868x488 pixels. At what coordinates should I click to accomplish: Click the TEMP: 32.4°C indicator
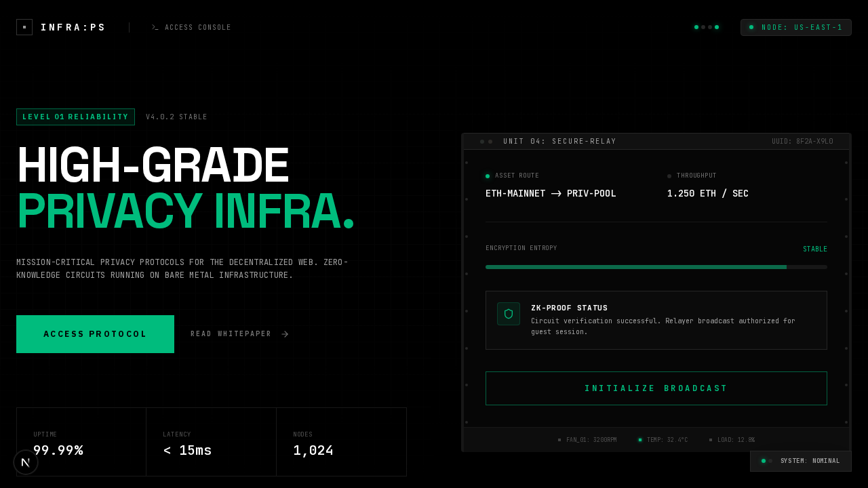pos(663,440)
